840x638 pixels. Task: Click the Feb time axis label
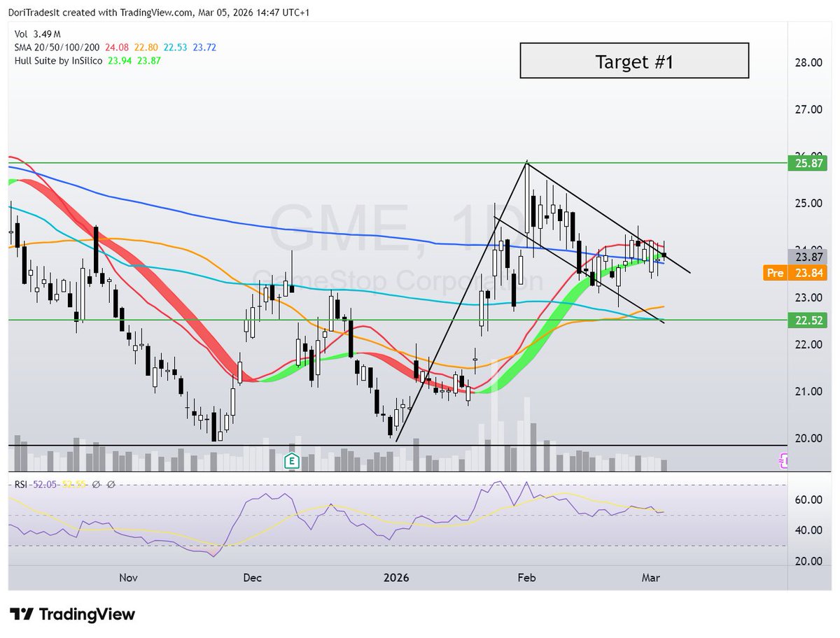[526, 578]
